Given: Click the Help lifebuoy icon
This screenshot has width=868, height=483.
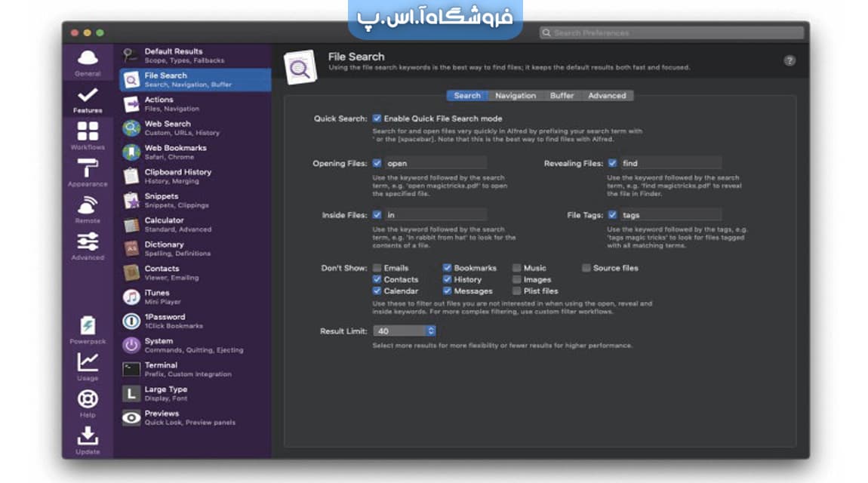Looking at the screenshot, I should click(x=88, y=399).
